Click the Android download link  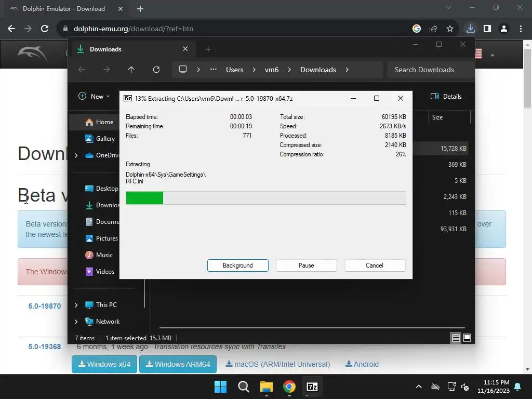pyautogui.click(x=362, y=364)
